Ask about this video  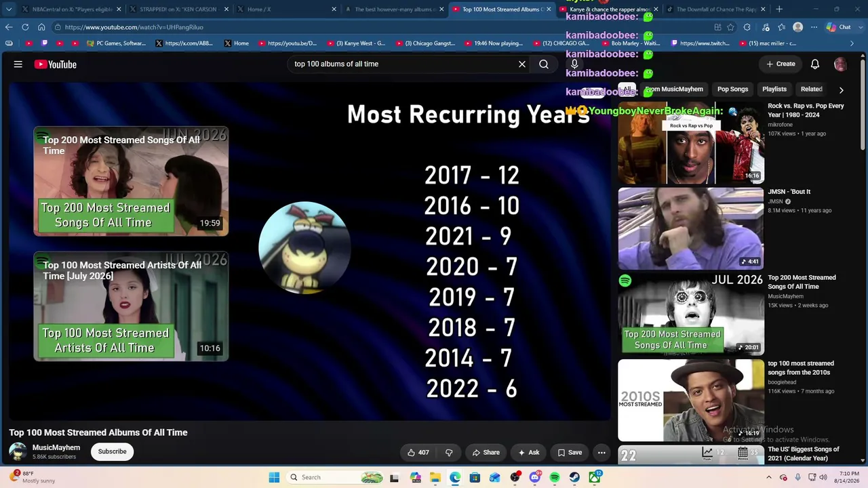click(x=529, y=452)
